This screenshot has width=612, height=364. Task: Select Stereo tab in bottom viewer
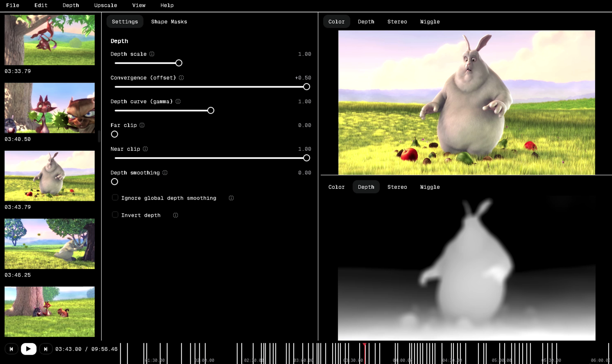click(397, 187)
